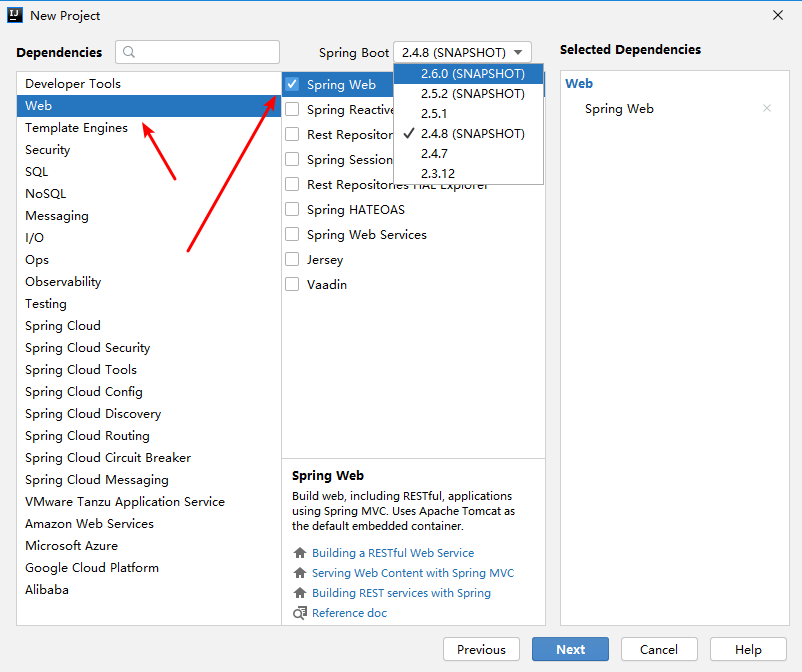Select the SQL category
The width and height of the screenshot is (802, 672).
149,171
